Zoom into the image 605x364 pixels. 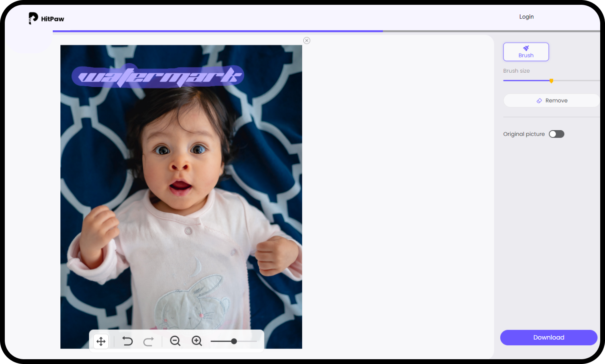(x=197, y=341)
